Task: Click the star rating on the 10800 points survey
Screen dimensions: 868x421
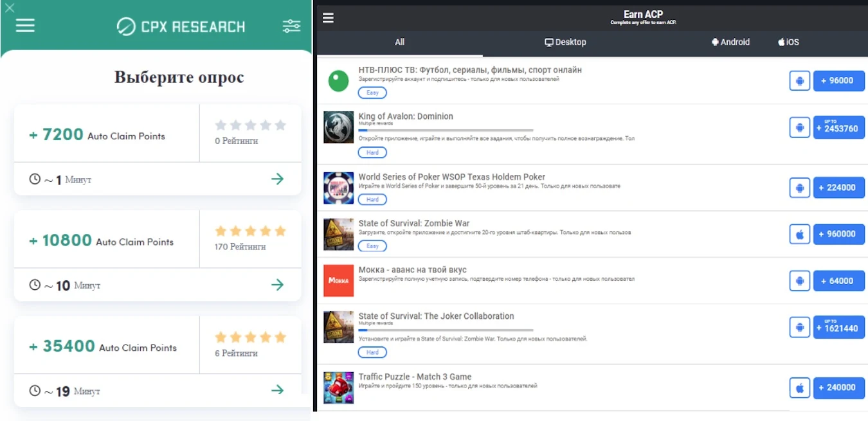Action: pyautogui.click(x=250, y=231)
